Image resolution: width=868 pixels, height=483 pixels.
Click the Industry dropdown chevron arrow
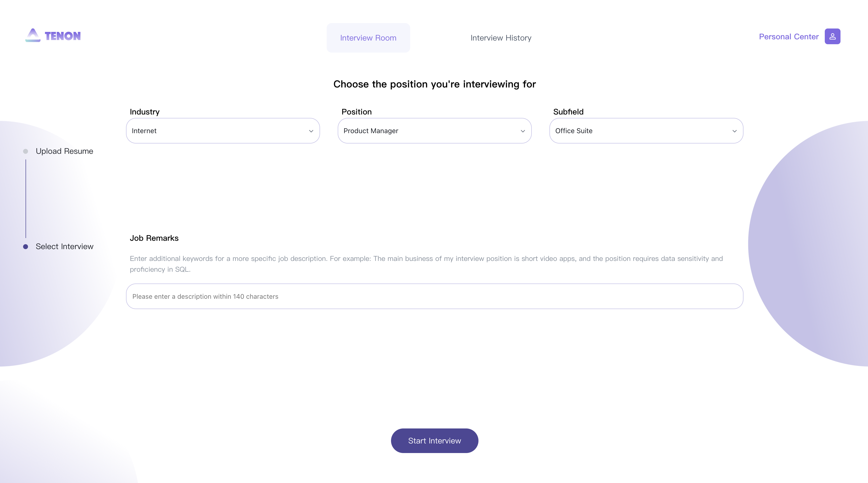pyautogui.click(x=311, y=131)
